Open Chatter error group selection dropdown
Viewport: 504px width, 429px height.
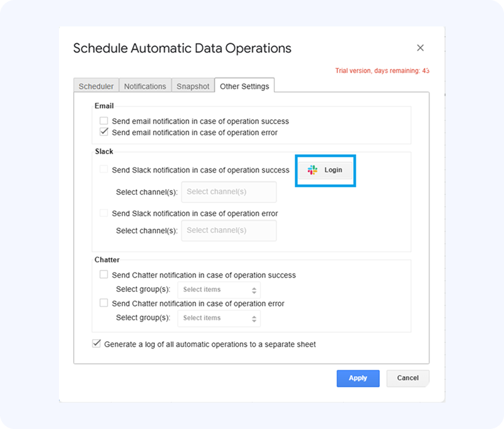coord(219,318)
